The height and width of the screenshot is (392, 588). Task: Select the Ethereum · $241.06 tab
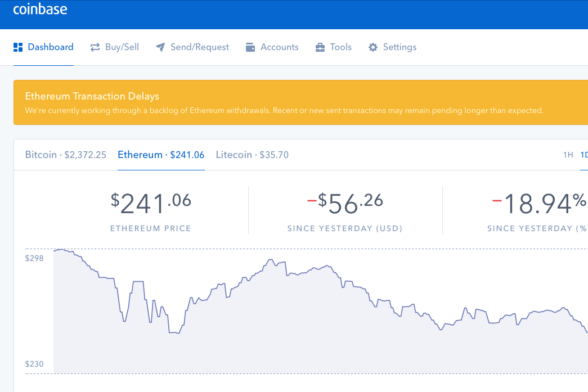coord(161,155)
